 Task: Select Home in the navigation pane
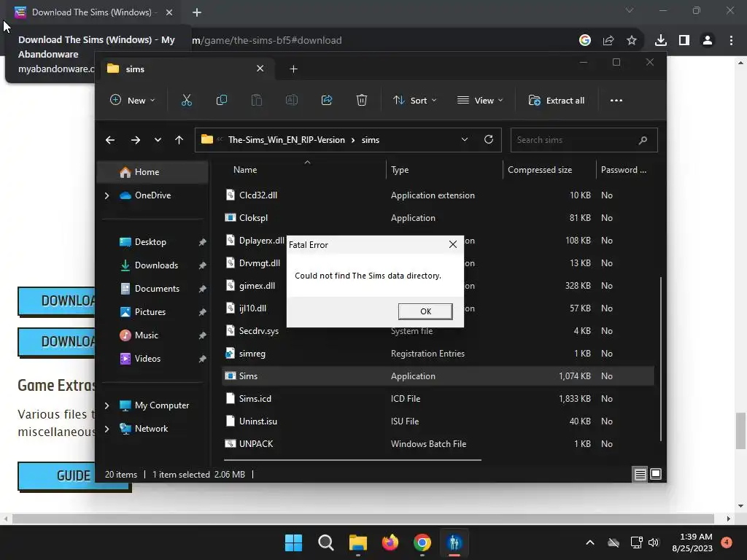pos(152,172)
